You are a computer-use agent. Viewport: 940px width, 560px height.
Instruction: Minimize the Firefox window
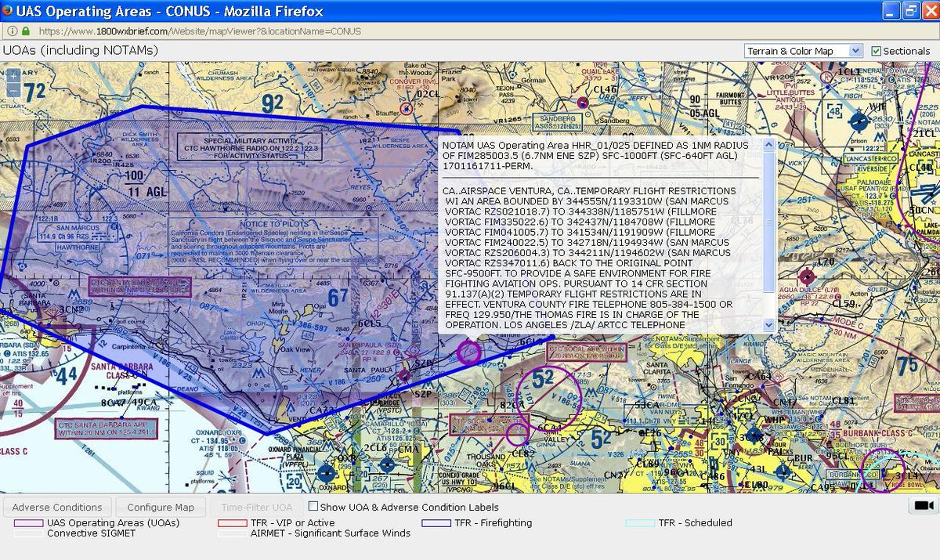tap(891, 11)
